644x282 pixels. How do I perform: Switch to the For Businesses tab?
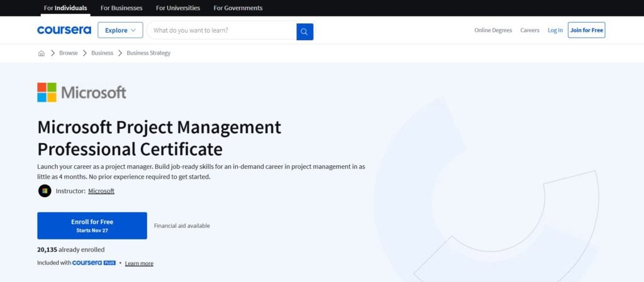point(121,8)
